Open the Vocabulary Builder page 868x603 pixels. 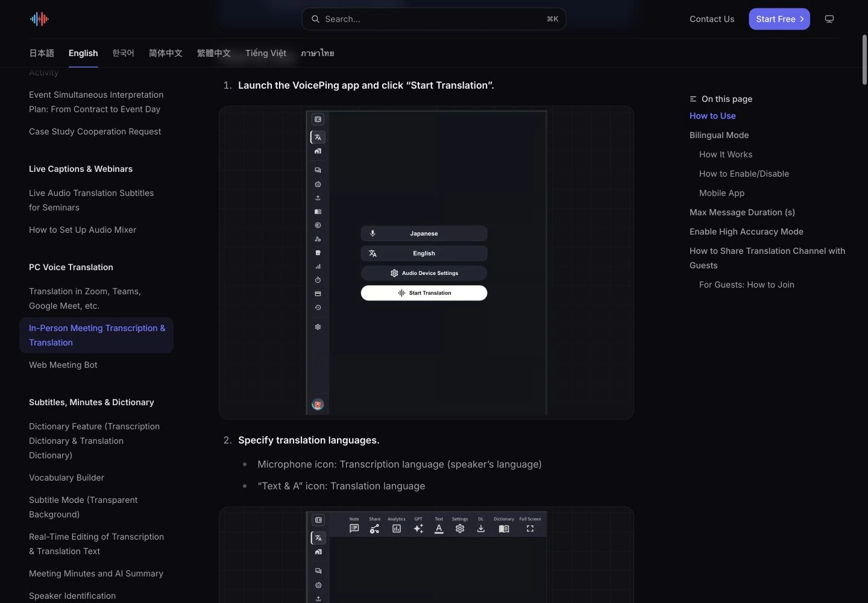(66, 478)
